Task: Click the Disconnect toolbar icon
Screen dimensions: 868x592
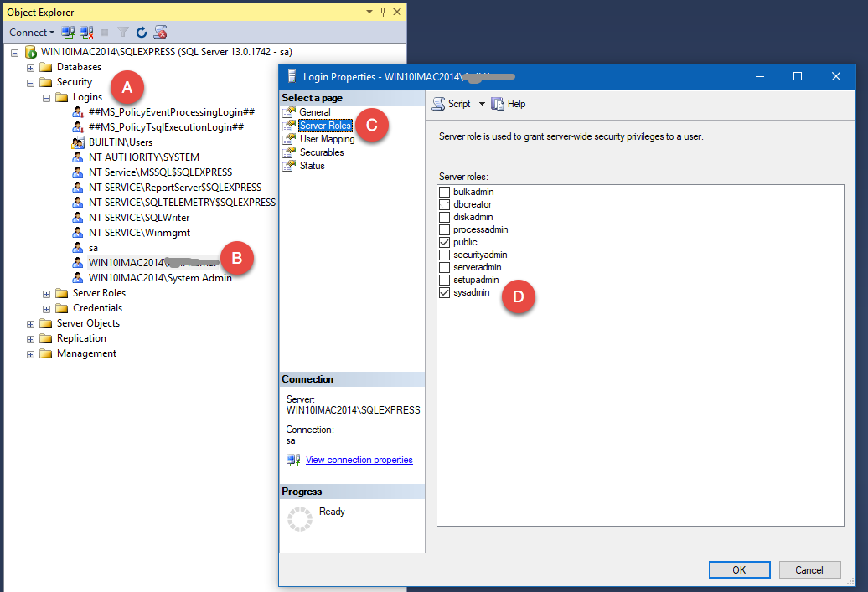Action: pos(86,33)
